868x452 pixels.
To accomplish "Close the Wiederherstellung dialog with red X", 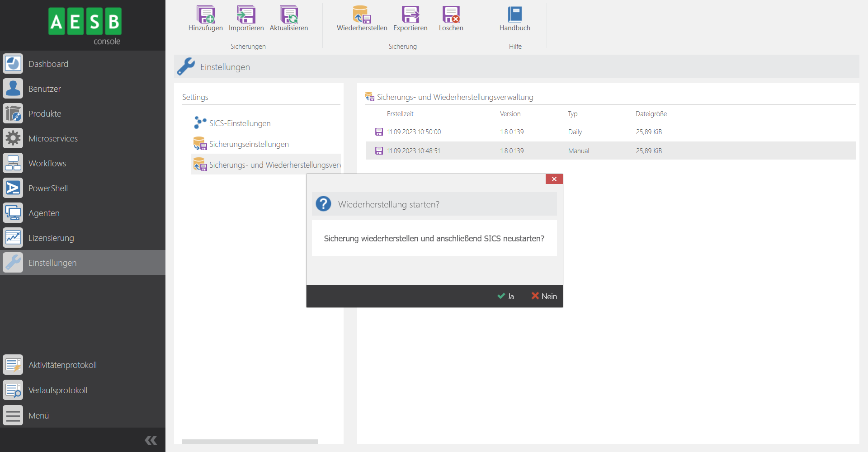I will pos(554,179).
